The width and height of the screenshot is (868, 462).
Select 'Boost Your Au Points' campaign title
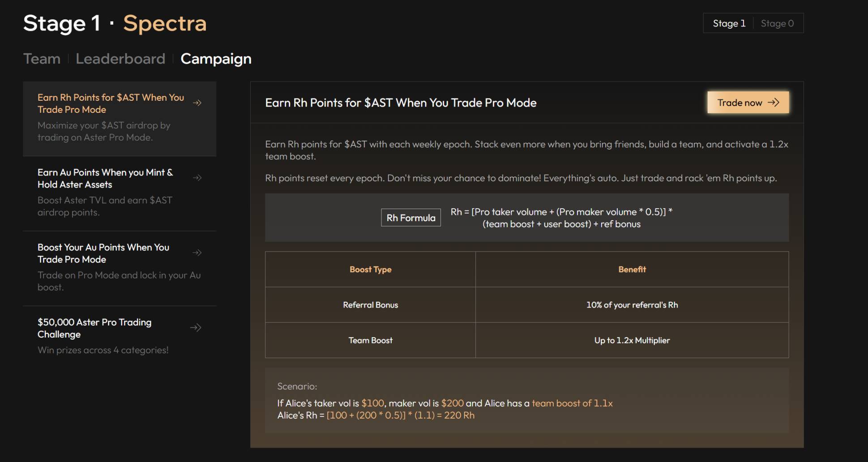coord(103,253)
